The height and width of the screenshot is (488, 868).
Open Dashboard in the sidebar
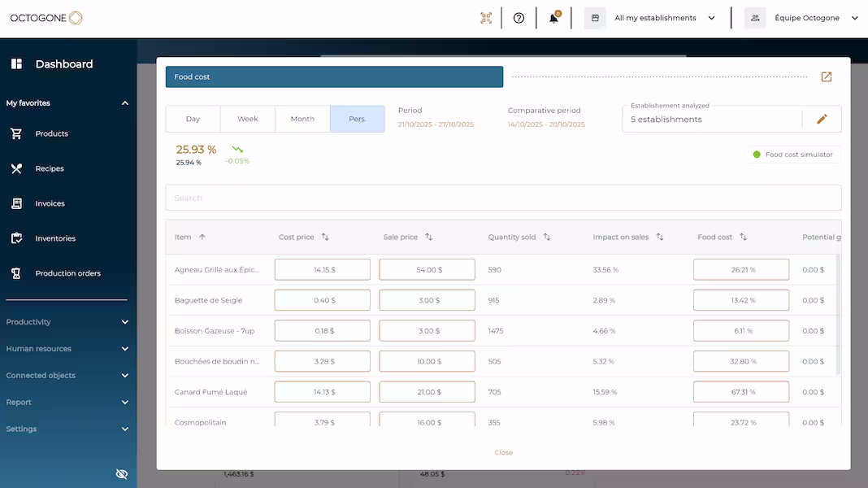pyautogui.click(x=63, y=64)
